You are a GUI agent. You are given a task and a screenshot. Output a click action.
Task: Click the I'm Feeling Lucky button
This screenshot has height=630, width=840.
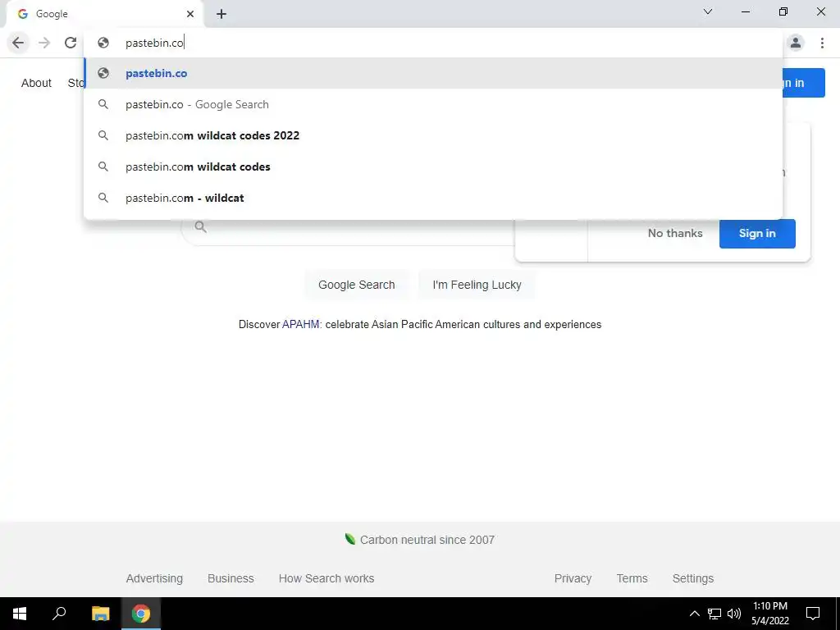click(477, 285)
